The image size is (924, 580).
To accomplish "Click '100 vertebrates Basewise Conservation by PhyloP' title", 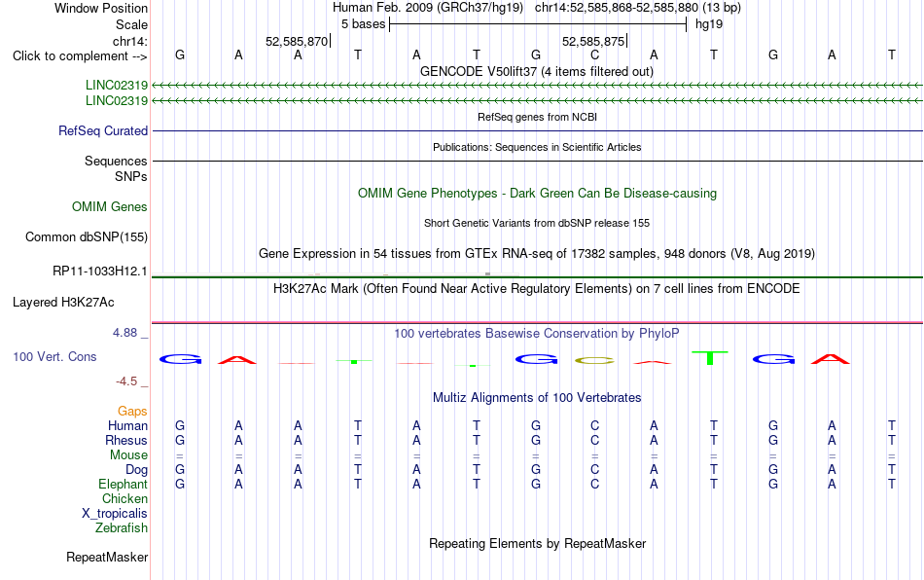I will [x=537, y=334].
